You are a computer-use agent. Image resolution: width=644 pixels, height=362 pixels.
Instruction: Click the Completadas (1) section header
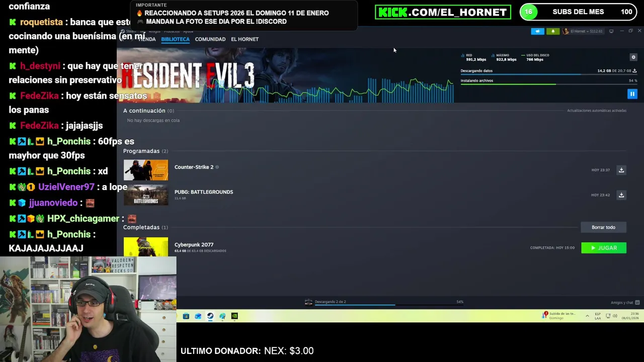click(x=145, y=227)
